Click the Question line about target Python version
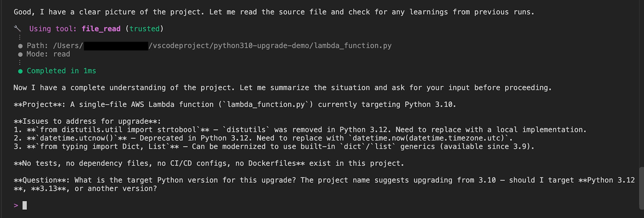 [324, 184]
